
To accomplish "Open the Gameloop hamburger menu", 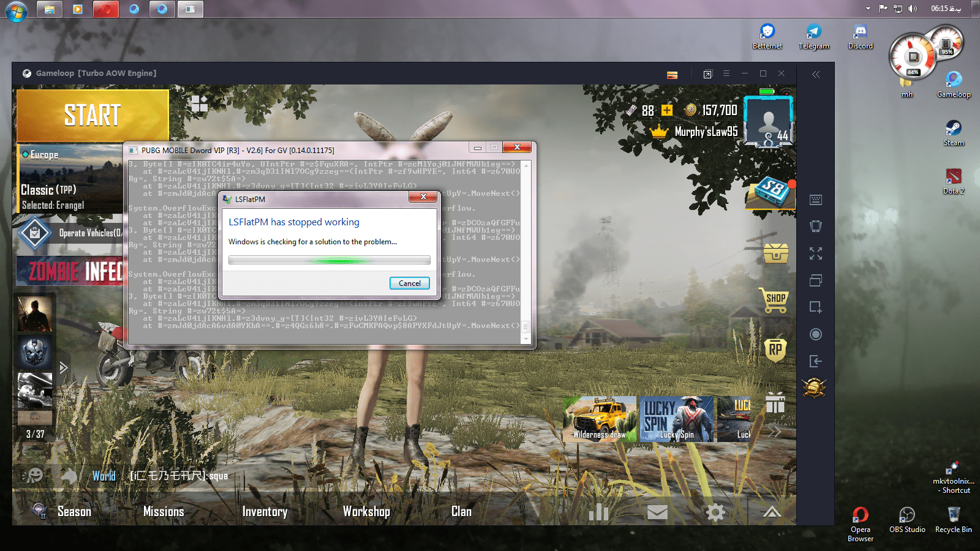I will pos(726,73).
